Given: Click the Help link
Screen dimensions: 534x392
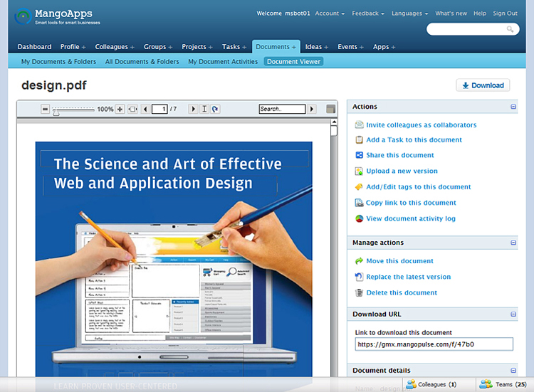Looking at the screenshot, I should click(x=480, y=14).
